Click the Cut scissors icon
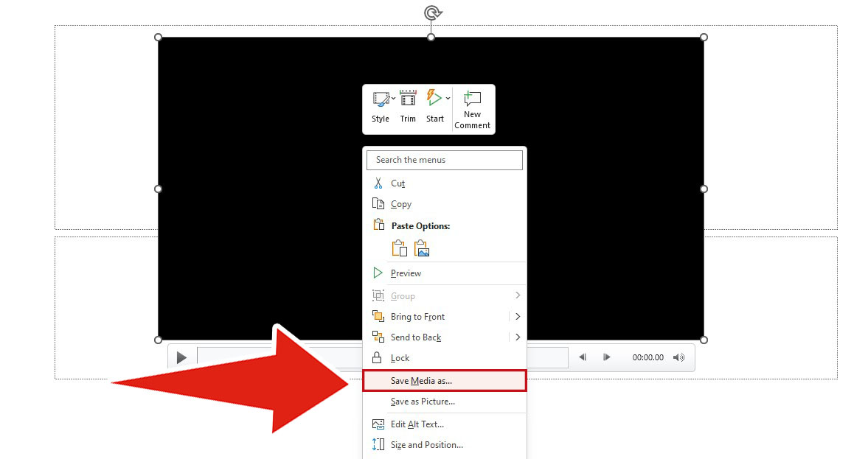This screenshot has width=868, height=459. pyautogui.click(x=379, y=183)
